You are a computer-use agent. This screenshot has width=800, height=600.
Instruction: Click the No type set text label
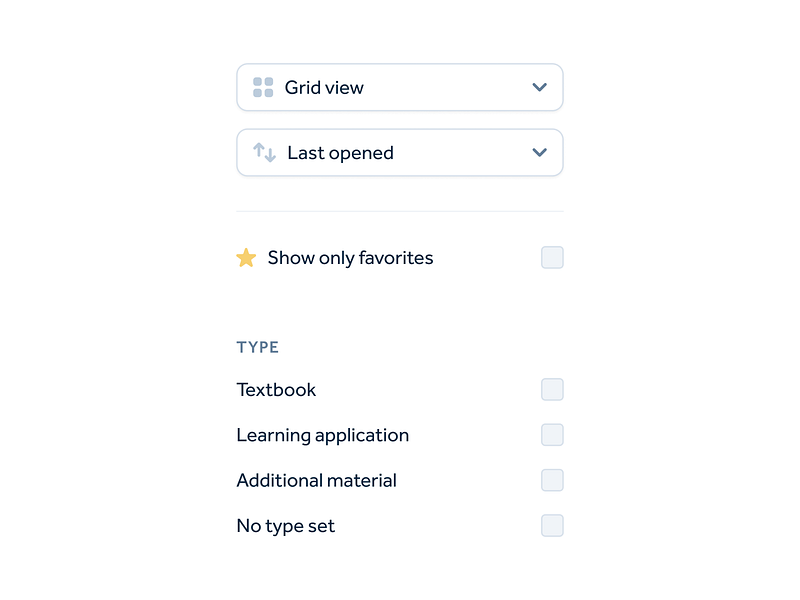point(285,525)
